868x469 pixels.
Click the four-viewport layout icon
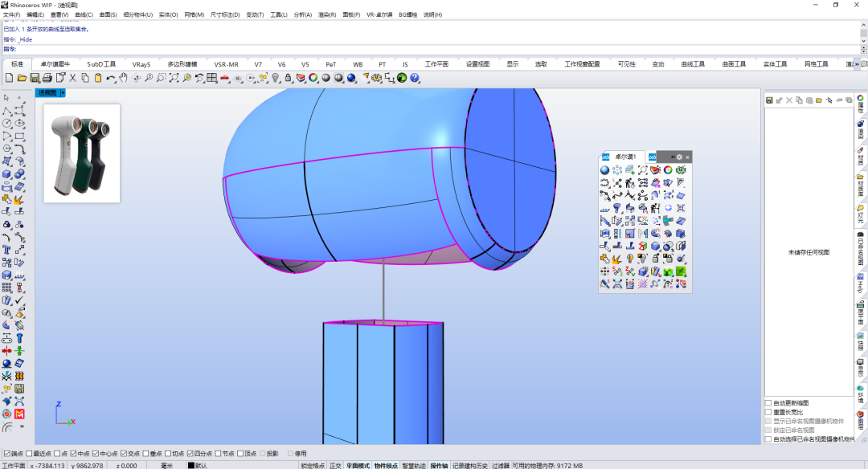[212, 78]
